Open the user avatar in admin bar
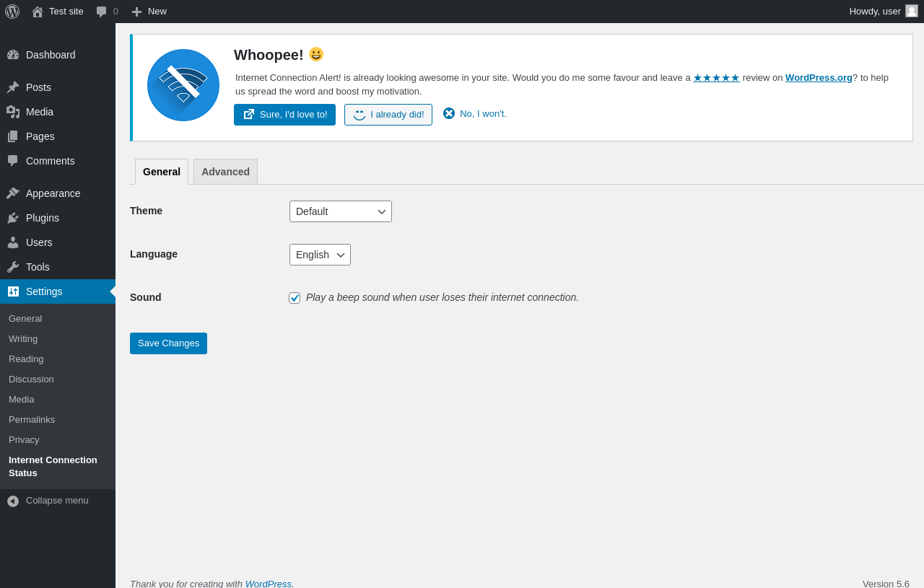Image resolution: width=924 pixels, height=588 pixels. [912, 11]
